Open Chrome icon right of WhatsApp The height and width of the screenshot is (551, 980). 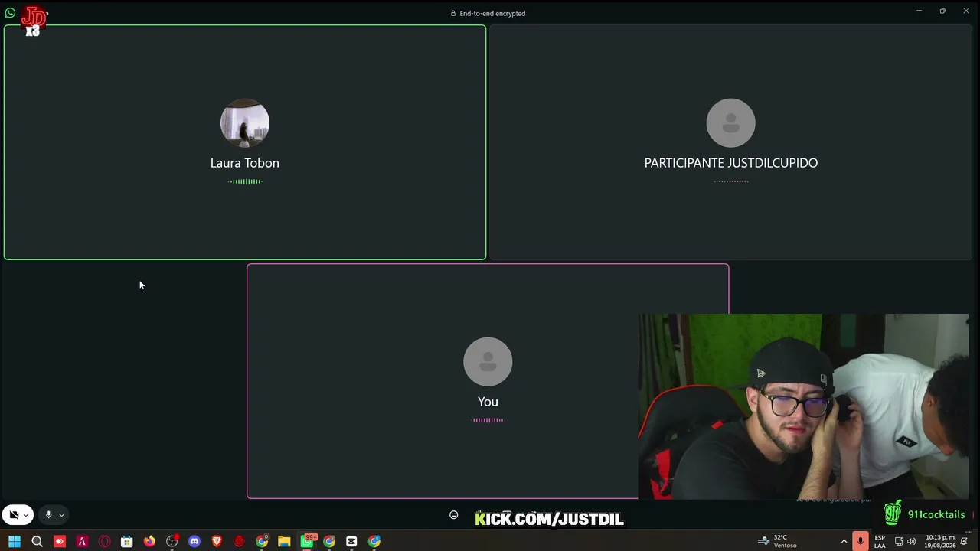pyautogui.click(x=329, y=542)
